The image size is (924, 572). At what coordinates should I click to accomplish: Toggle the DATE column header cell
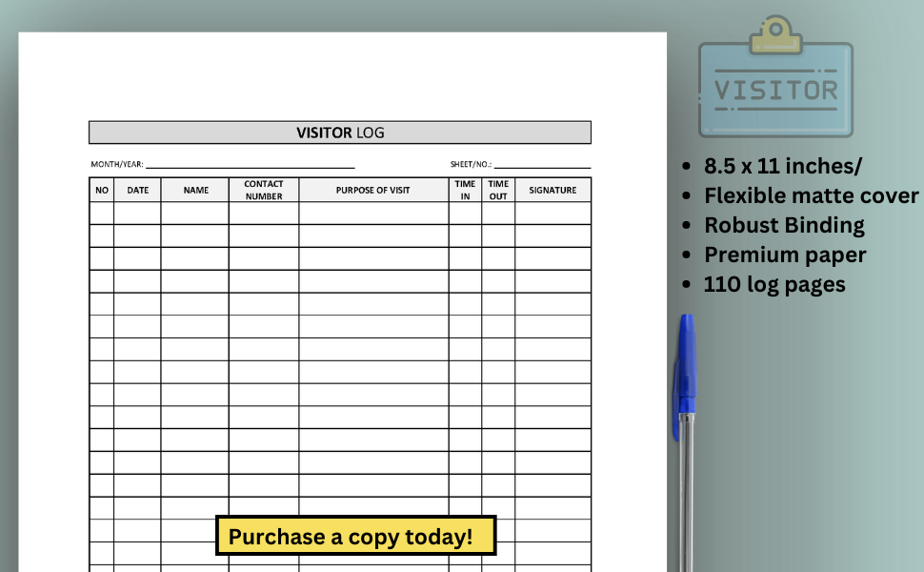pyautogui.click(x=136, y=190)
